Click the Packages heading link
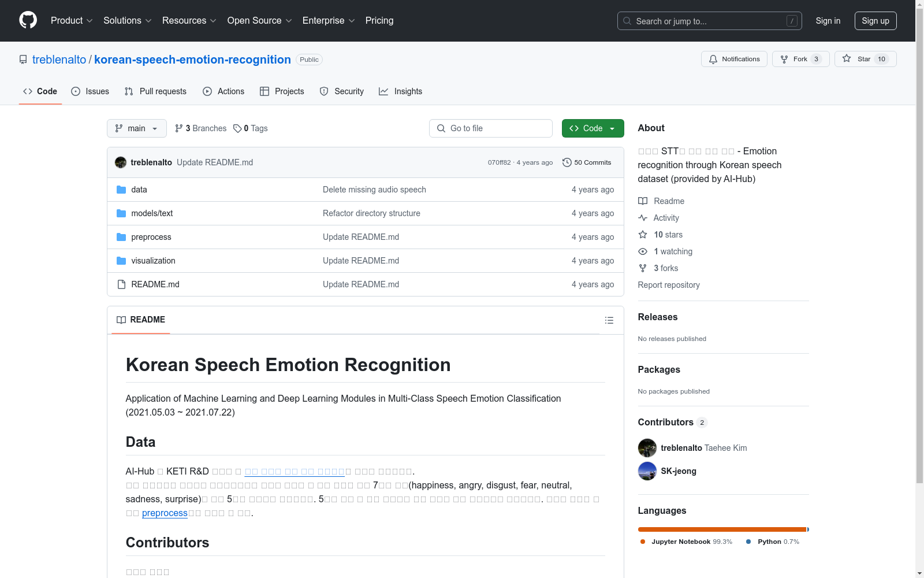 click(659, 369)
